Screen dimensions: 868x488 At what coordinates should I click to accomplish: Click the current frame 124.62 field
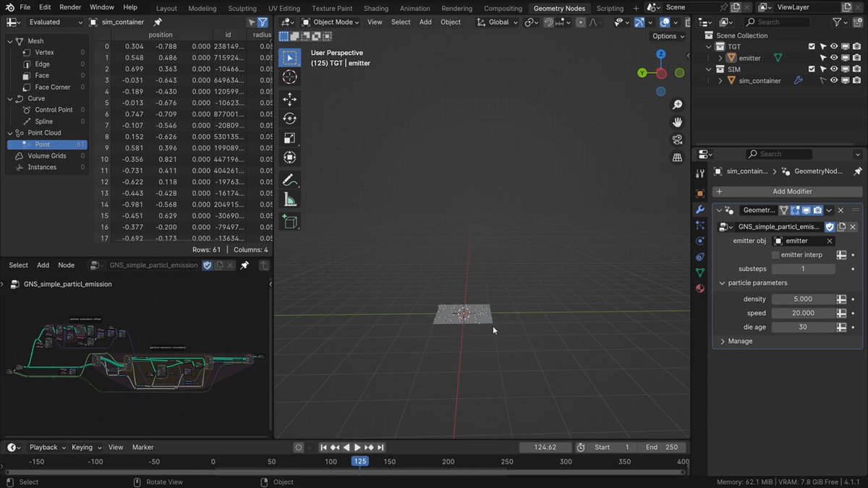pos(545,448)
